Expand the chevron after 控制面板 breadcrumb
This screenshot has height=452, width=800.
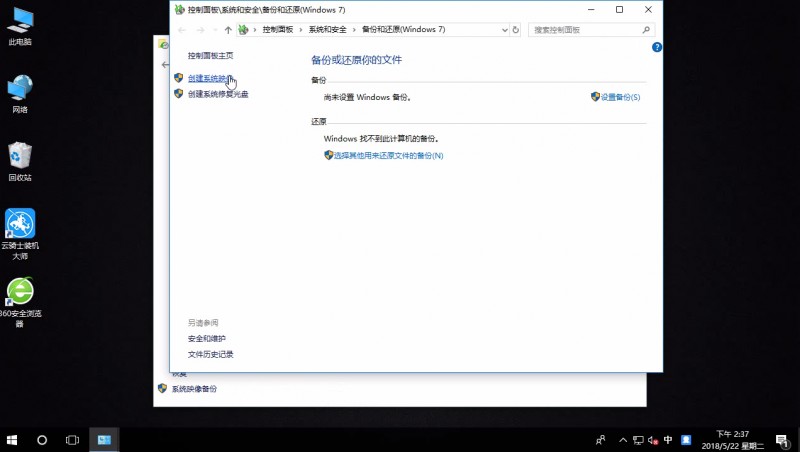click(x=301, y=30)
